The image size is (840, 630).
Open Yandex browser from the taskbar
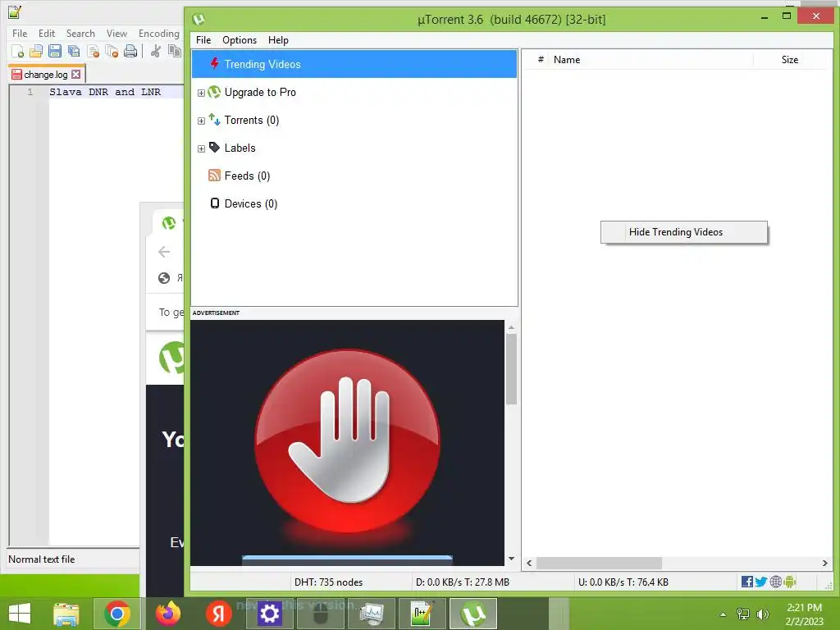218,614
